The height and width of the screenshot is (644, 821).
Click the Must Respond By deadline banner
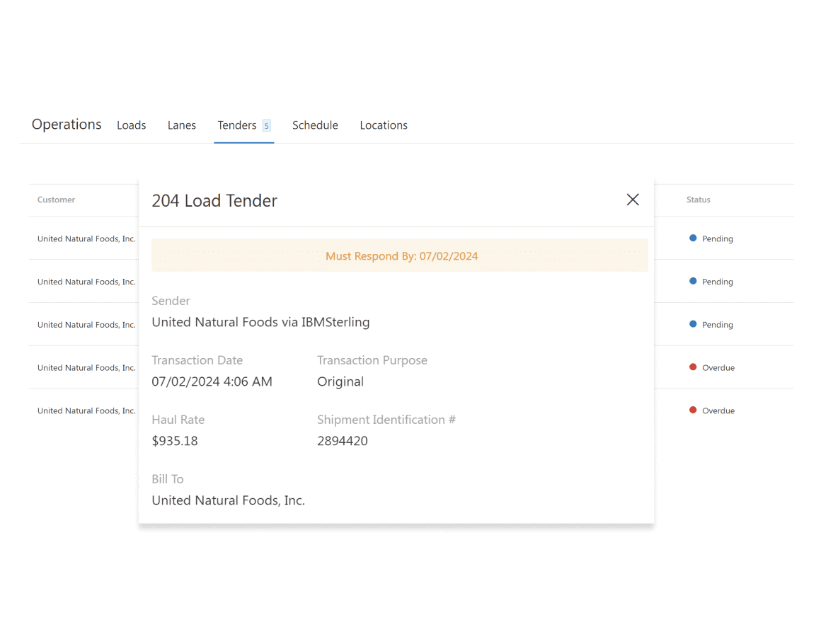(401, 256)
